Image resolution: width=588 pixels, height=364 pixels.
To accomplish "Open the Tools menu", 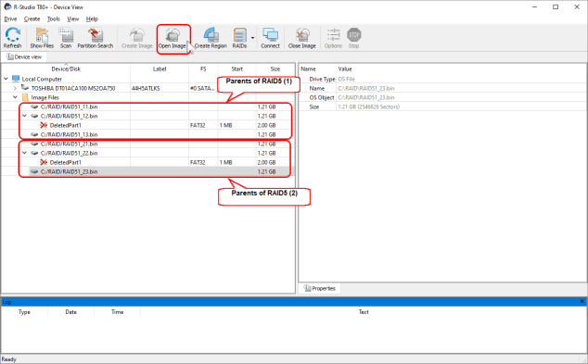I will coord(54,19).
